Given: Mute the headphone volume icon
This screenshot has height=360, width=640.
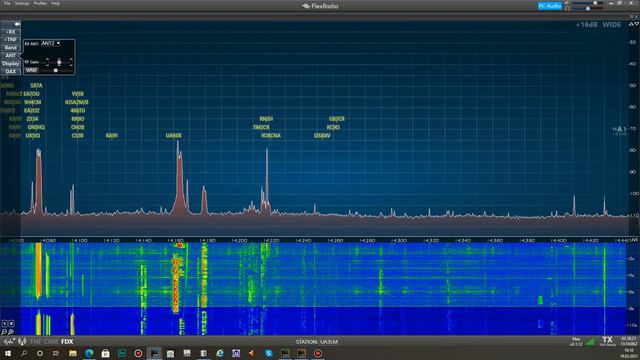Looking at the screenshot, I should [x=567, y=8].
